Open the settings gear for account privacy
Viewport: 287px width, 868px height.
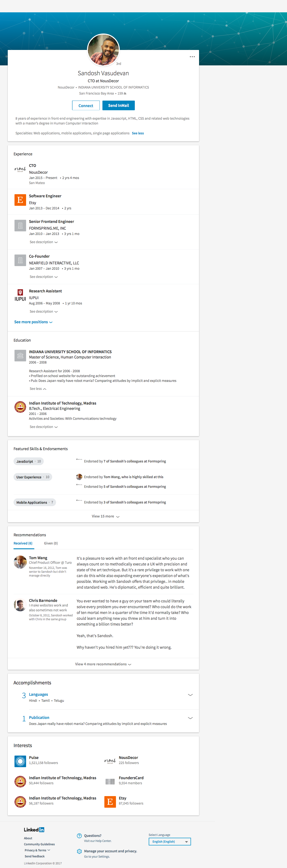79,851
